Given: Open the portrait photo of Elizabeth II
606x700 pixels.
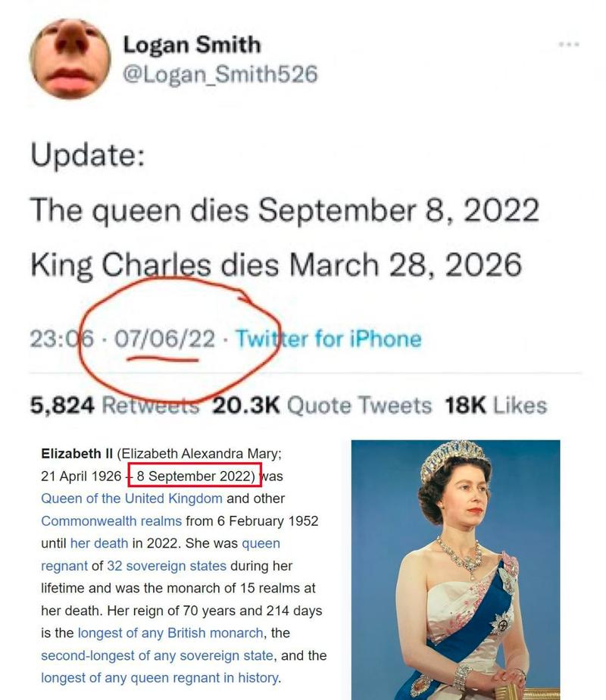Looking at the screenshot, I should pos(455,568).
